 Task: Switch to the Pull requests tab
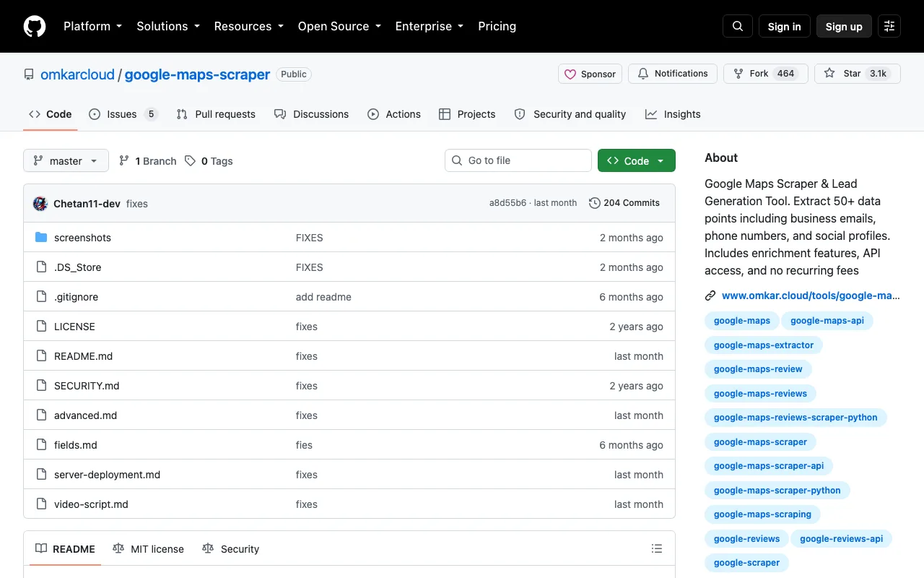pos(216,114)
